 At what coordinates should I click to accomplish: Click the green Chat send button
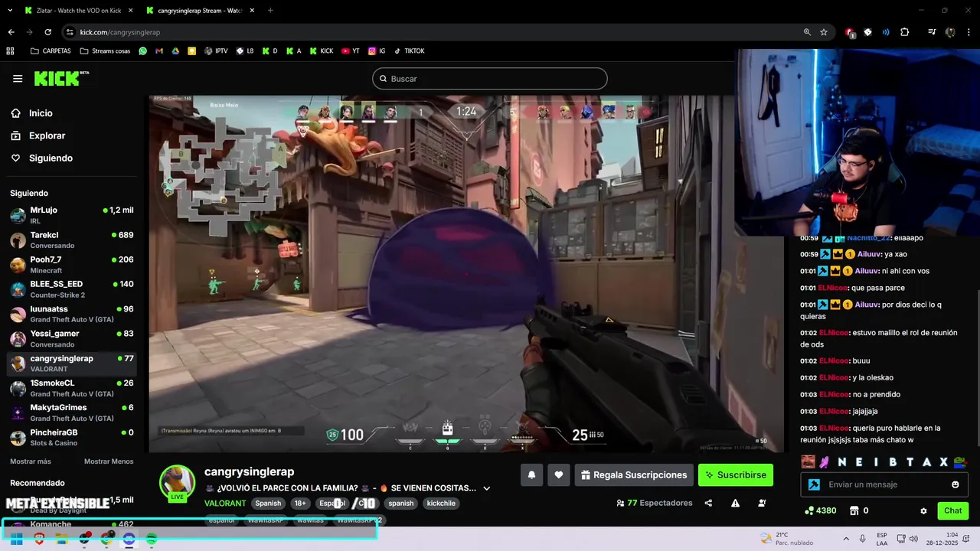[953, 510]
